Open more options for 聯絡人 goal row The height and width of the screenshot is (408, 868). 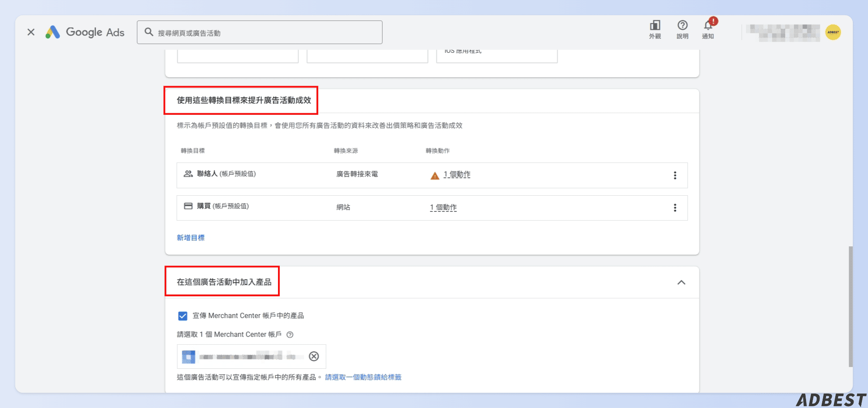[x=675, y=175]
